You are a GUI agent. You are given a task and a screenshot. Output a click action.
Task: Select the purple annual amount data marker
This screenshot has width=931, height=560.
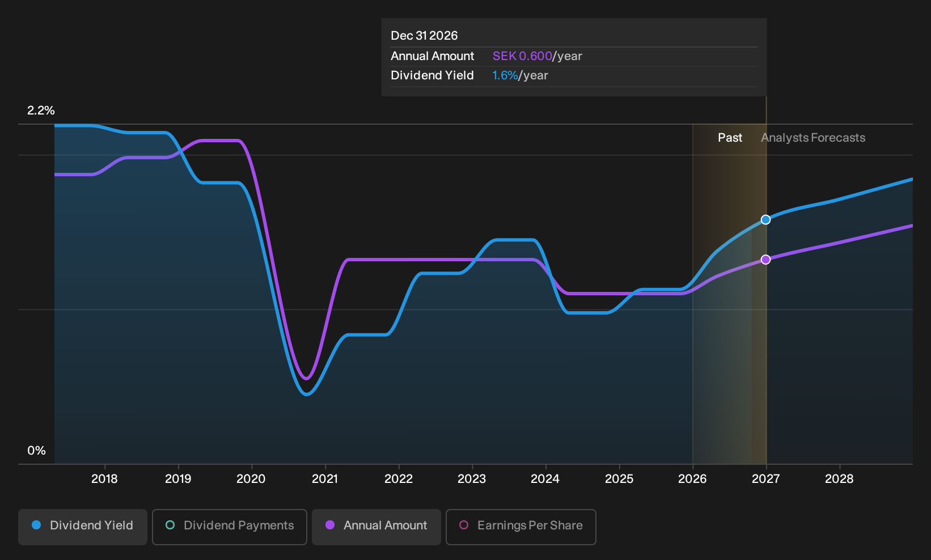pyautogui.click(x=766, y=260)
